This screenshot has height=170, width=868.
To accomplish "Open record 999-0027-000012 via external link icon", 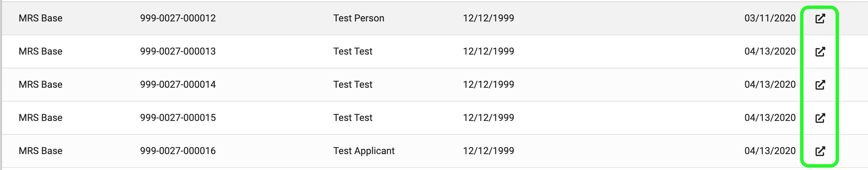I will 820,18.
